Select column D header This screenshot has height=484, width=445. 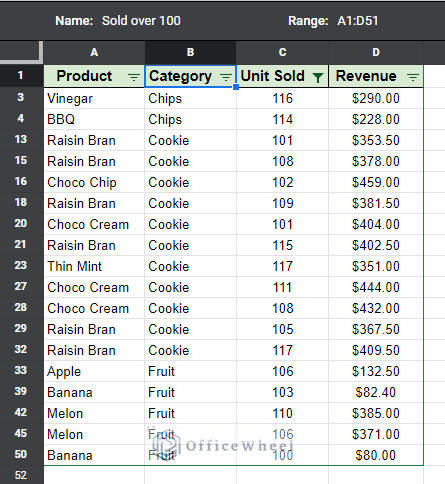[x=376, y=52]
